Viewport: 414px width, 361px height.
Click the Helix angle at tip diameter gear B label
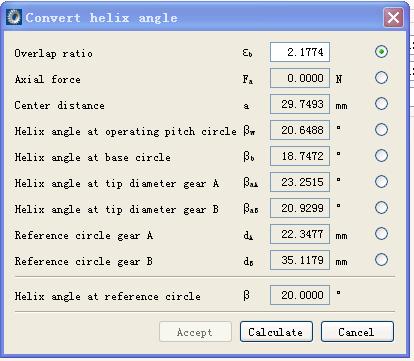[x=117, y=209]
